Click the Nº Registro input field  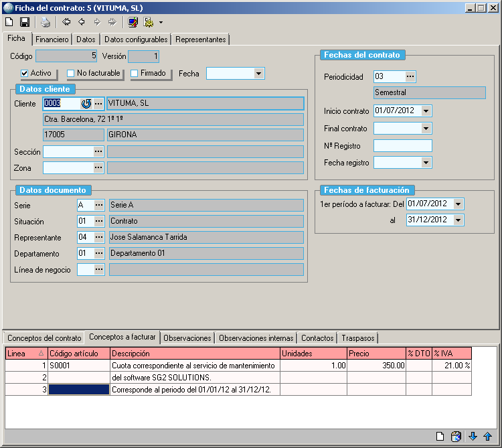click(403, 146)
